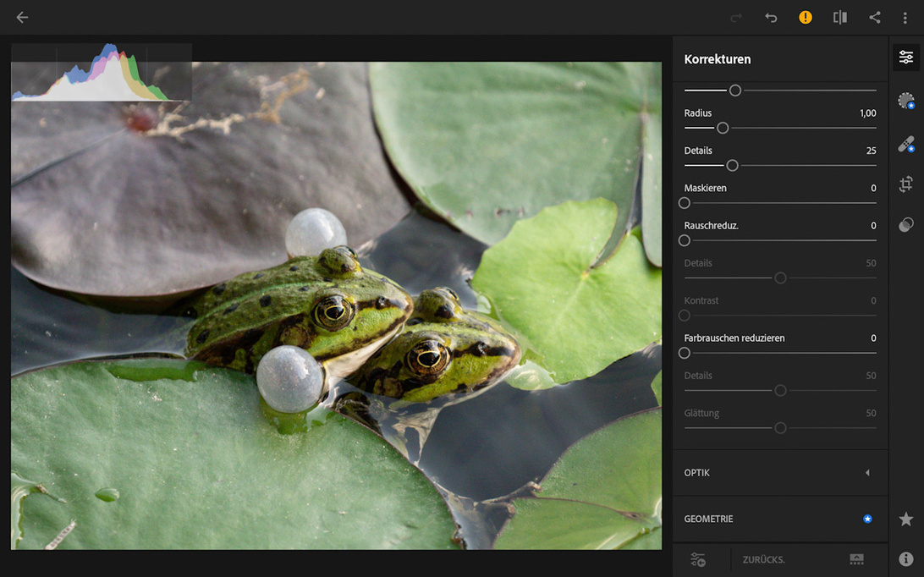Image resolution: width=924 pixels, height=577 pixels.
Task: Undo the last edit
Action: pos(771,18)
